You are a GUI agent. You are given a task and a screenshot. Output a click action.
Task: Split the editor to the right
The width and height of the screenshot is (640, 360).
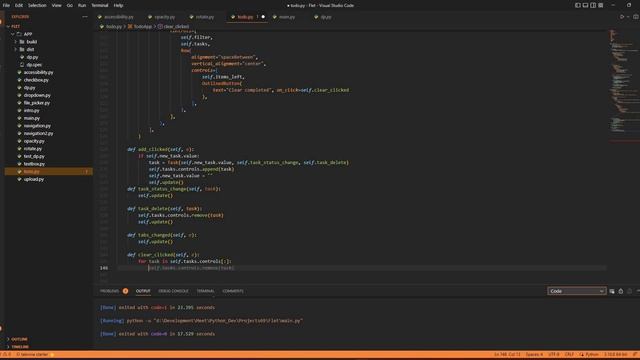coord(636,17)
